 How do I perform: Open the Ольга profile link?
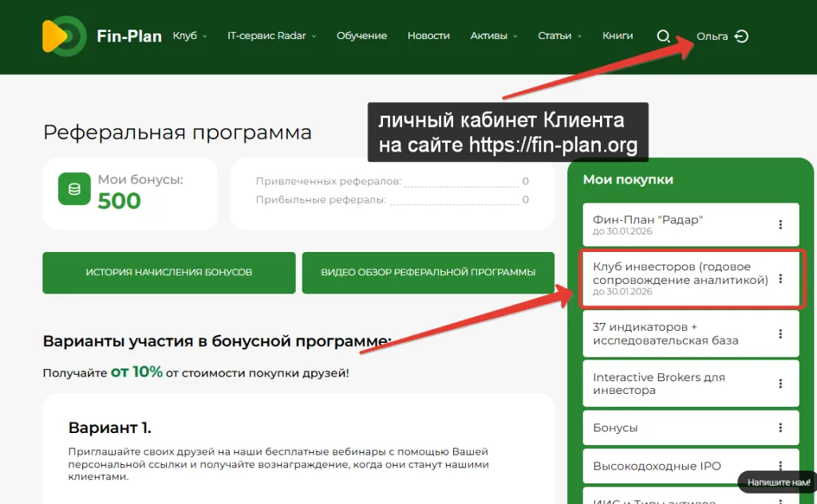712,36
